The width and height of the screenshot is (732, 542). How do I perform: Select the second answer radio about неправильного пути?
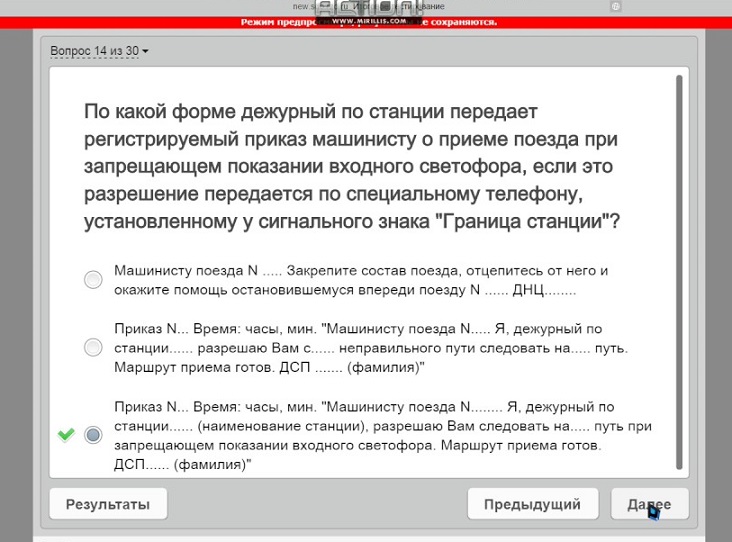93,348
